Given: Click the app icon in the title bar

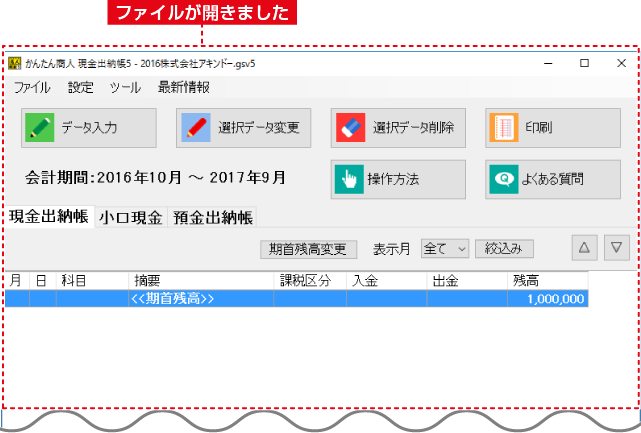Looking at the screenshot, I should coord(15,63).
